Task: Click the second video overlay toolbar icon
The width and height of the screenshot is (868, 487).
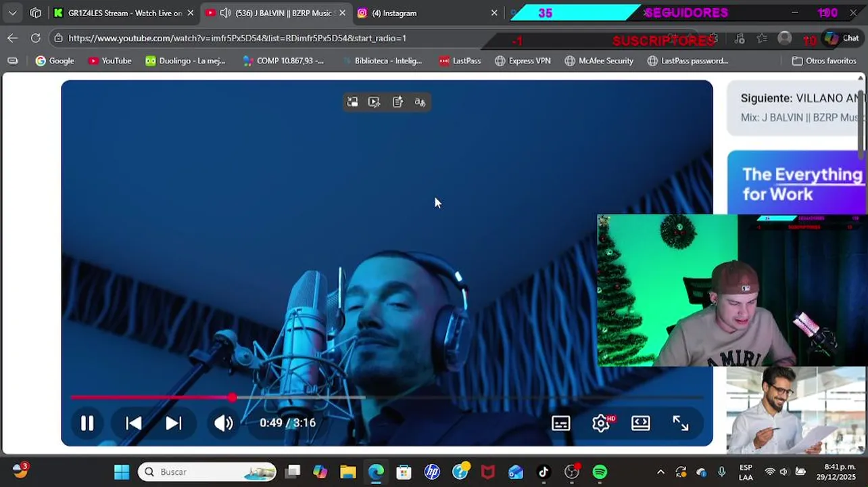Action: pyautogui.click(x=375, y=102)
